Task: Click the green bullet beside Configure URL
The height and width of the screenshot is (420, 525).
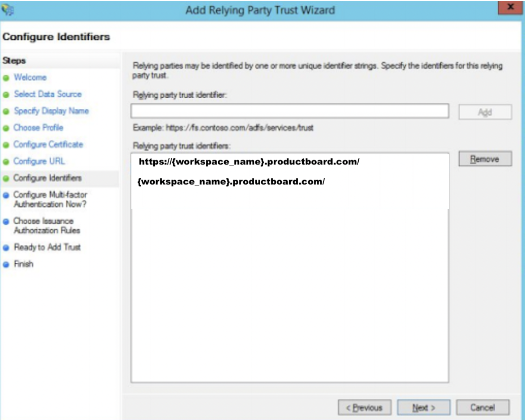Action: coord(6,162)
